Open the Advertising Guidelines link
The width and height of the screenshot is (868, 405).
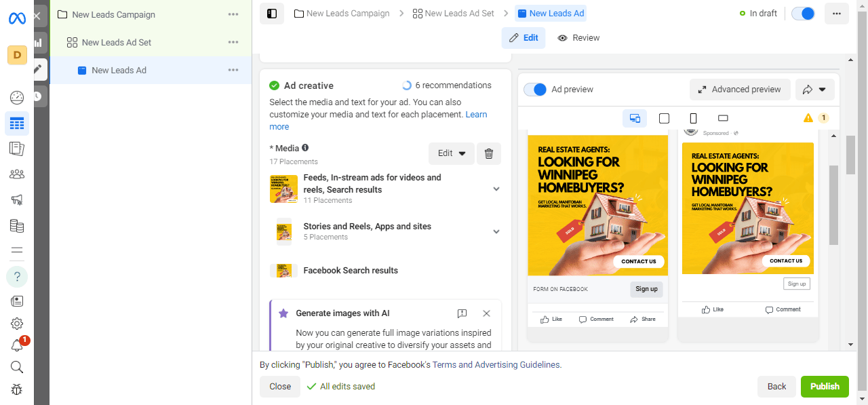pyautogui.click(x=517, y=365)
